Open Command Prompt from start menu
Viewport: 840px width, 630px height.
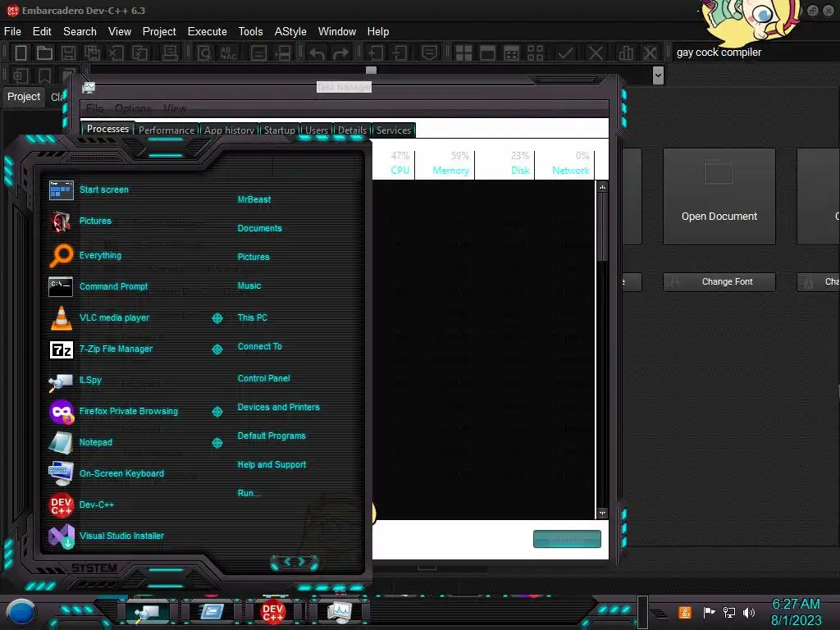click(x=113, y=286)
